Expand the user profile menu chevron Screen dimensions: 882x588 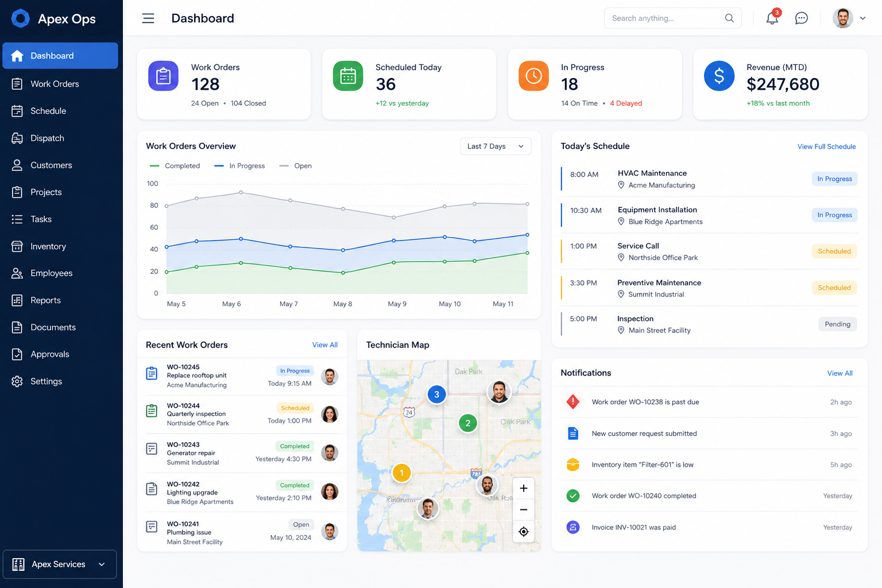click(862, 18)
